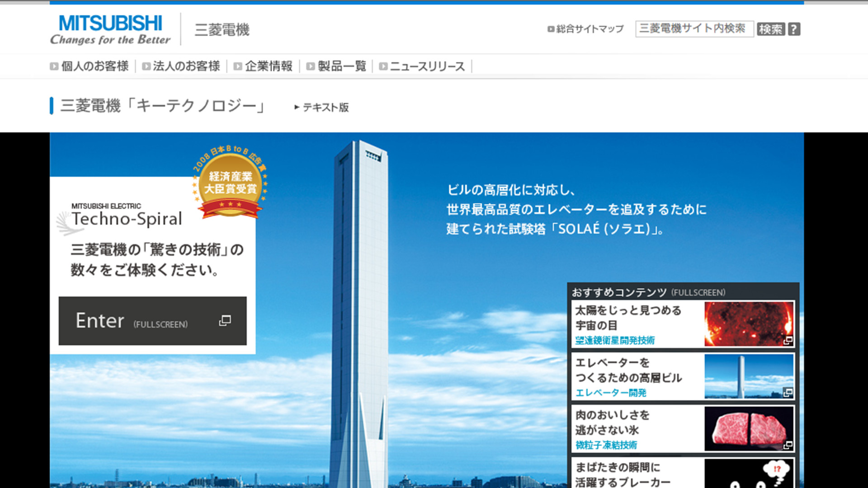Click the sun image thumbnail
This screenshot has height=488, width=868.
[749, 324]
